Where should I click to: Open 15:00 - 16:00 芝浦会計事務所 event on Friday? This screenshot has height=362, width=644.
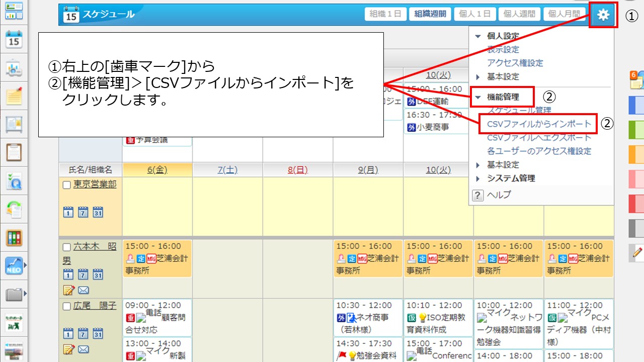(x=157, y=258)
